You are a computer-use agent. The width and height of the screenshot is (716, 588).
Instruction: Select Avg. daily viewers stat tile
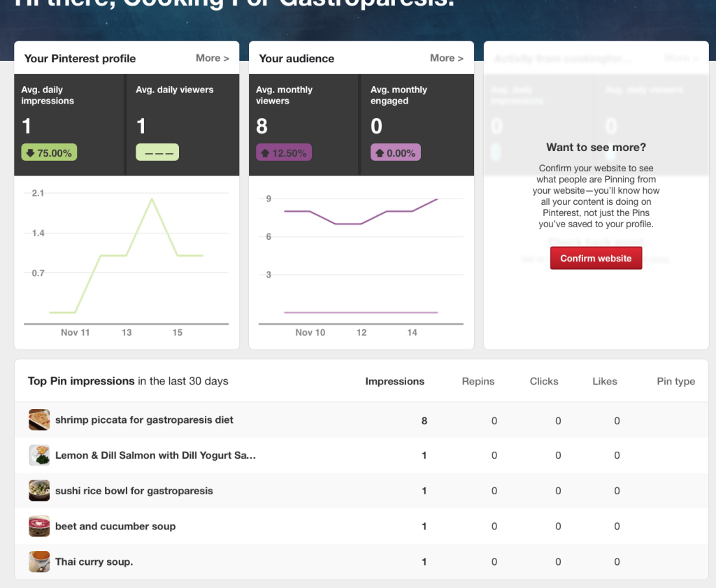[182, 124]
